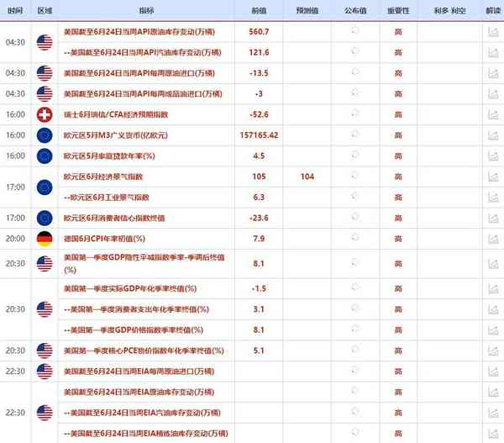This screenshot has height=443, width=504.
Task: Click Swiss flag icon at 16:00
Action: (x=45, y=114)
